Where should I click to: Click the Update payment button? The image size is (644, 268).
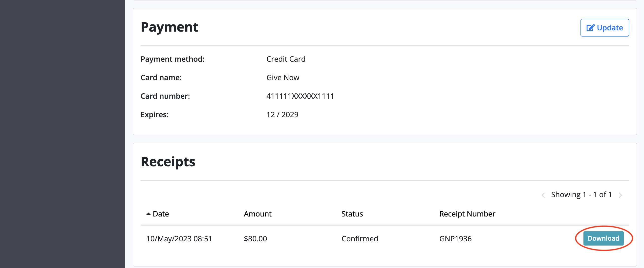point(604,28)
